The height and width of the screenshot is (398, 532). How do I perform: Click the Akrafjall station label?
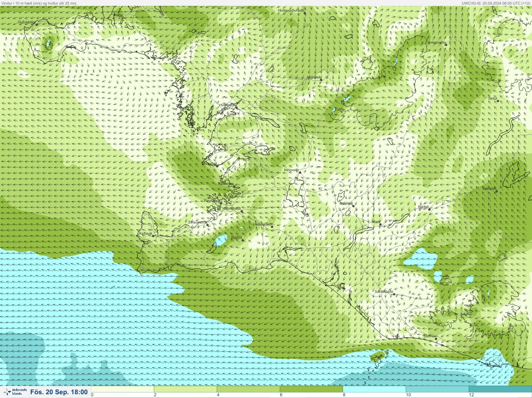tap(209, 164)
